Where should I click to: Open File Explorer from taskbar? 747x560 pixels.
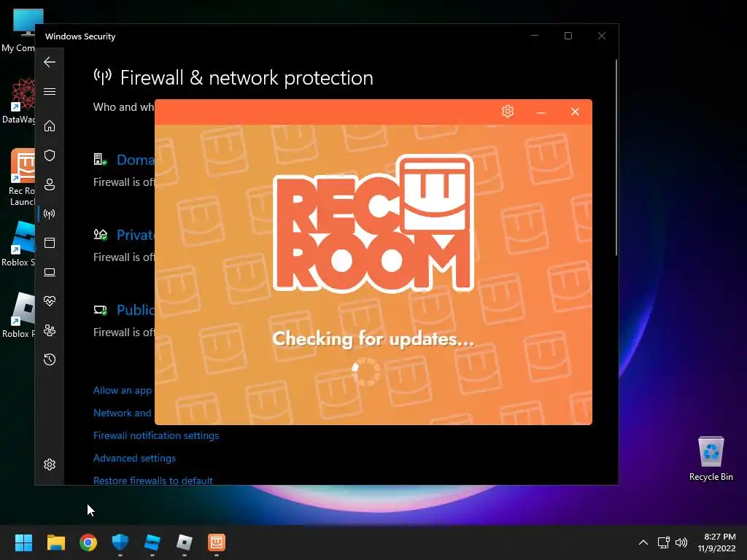55,542
